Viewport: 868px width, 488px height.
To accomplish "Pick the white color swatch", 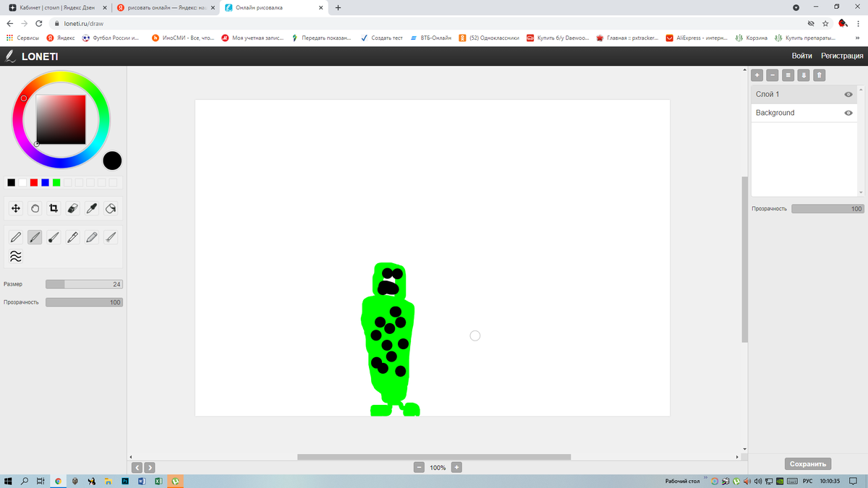I will tap(22, 182).
